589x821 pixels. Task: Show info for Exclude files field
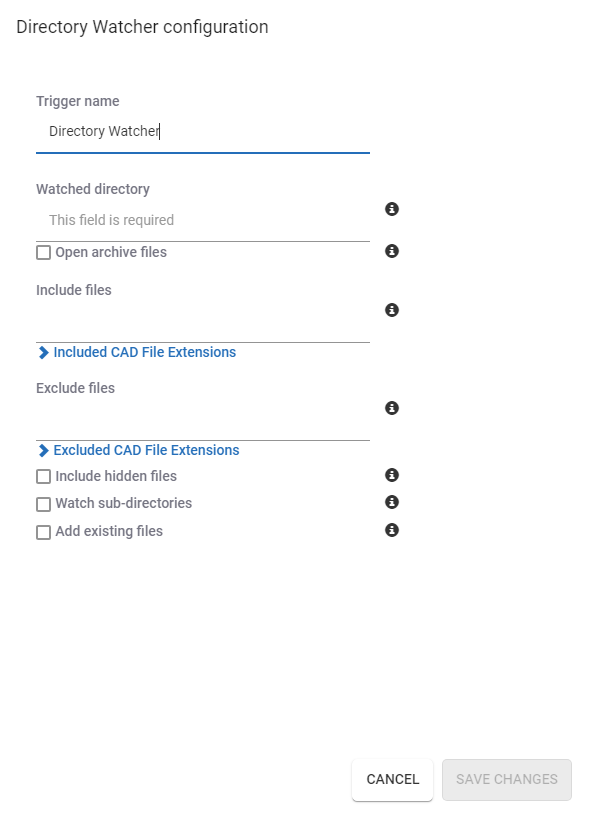[x=392, y=408]
